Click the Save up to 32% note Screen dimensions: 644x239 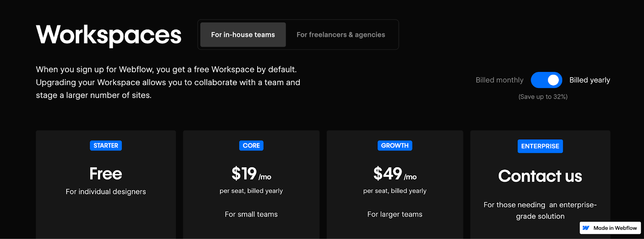(543, 97)
